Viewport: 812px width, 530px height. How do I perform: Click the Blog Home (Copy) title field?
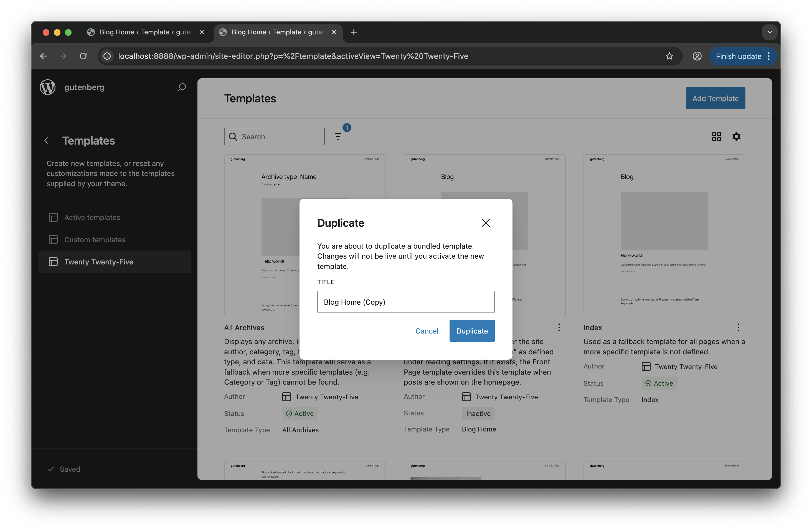[405, 302]
